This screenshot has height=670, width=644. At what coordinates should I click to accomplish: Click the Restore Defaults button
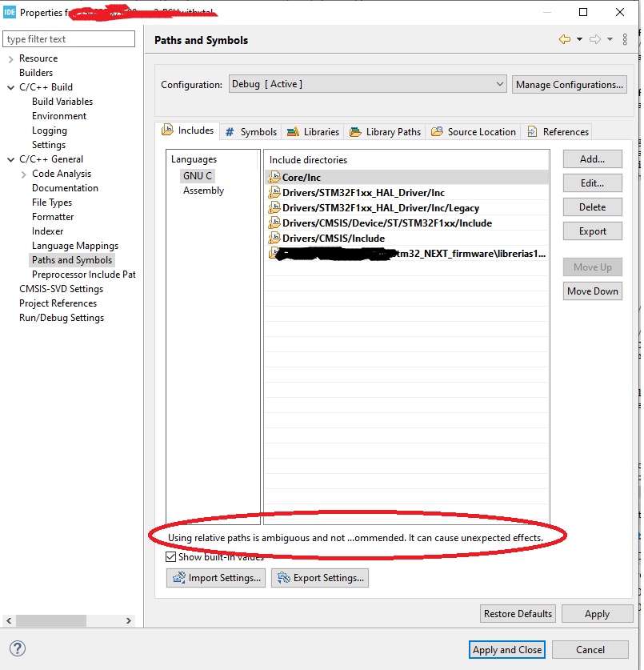518,614
